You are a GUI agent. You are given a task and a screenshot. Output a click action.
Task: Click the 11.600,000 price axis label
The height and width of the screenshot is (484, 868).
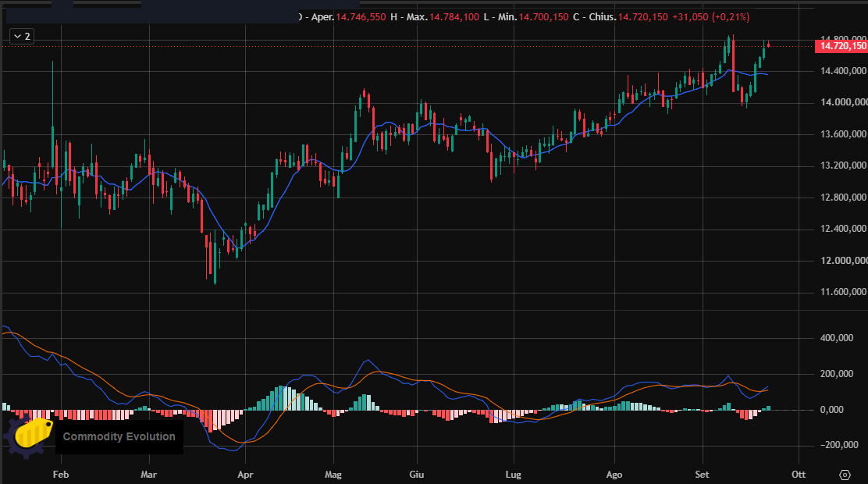point(844,292)
